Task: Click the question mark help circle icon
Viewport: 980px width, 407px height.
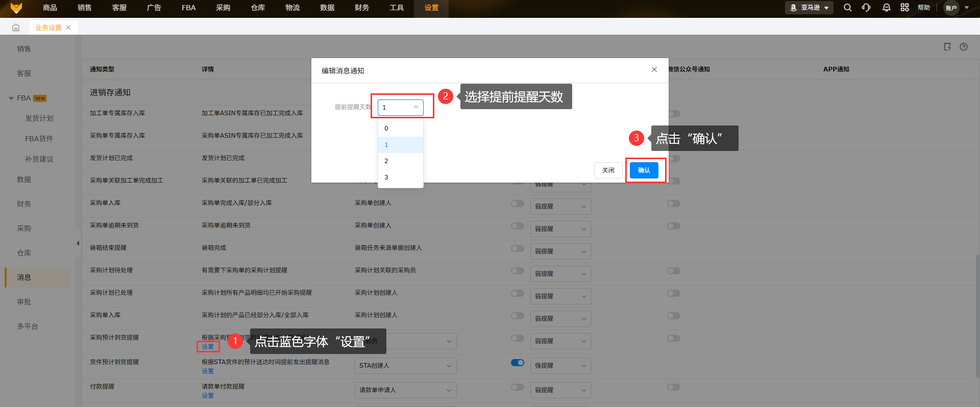Action: click(963, 47)
